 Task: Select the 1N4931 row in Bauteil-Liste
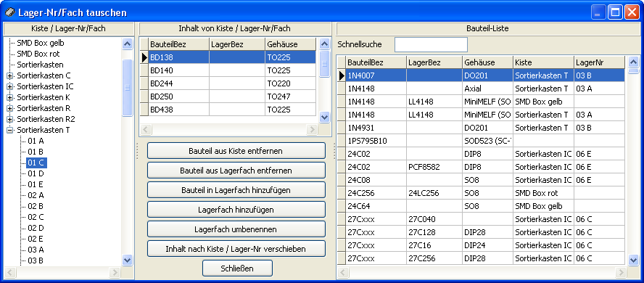(x=481, y=128)
